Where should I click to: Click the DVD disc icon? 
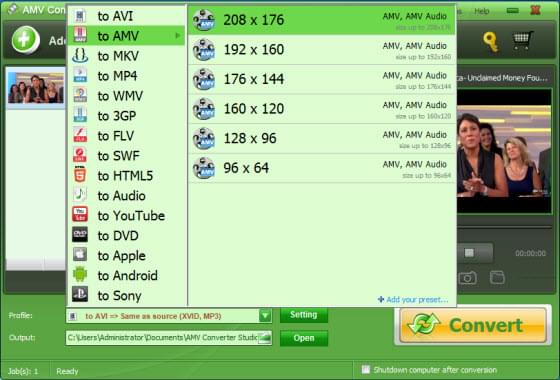click(x=80, y=235)
